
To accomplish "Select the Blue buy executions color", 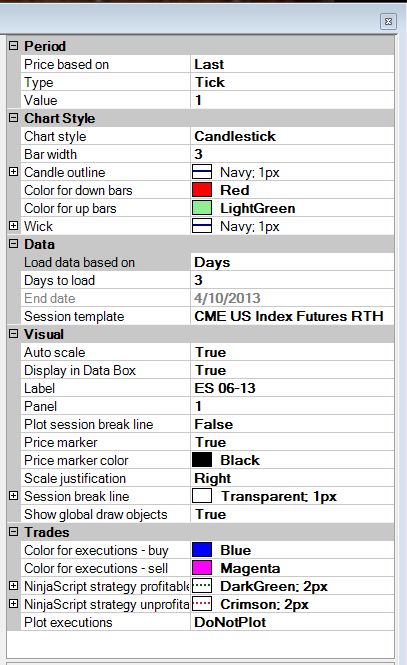I will (202, 550).
